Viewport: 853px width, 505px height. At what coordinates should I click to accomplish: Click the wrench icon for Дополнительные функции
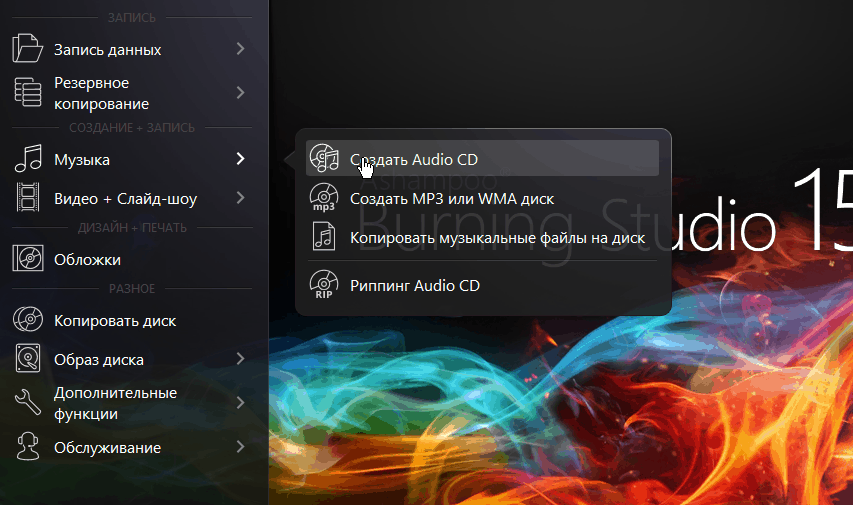[x=27, y=403]
